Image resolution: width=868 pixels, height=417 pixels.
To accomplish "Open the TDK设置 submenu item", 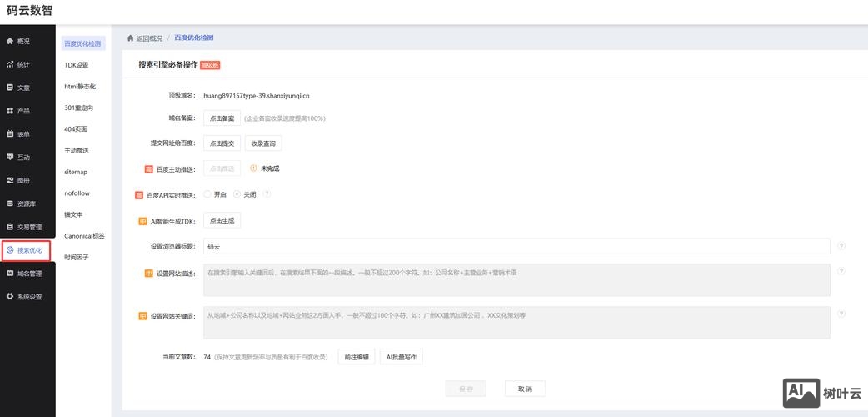I will [77, 65].
